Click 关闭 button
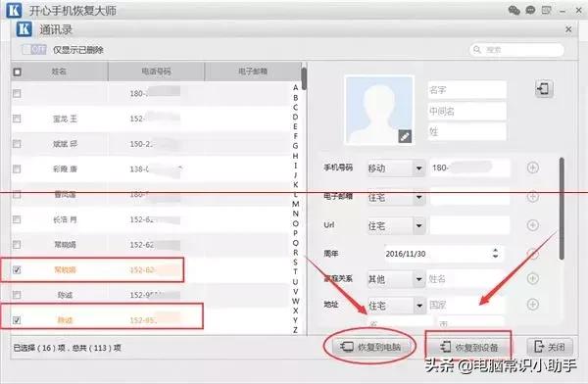The height and width of the screenshot is (384, 588). [550, 347]
